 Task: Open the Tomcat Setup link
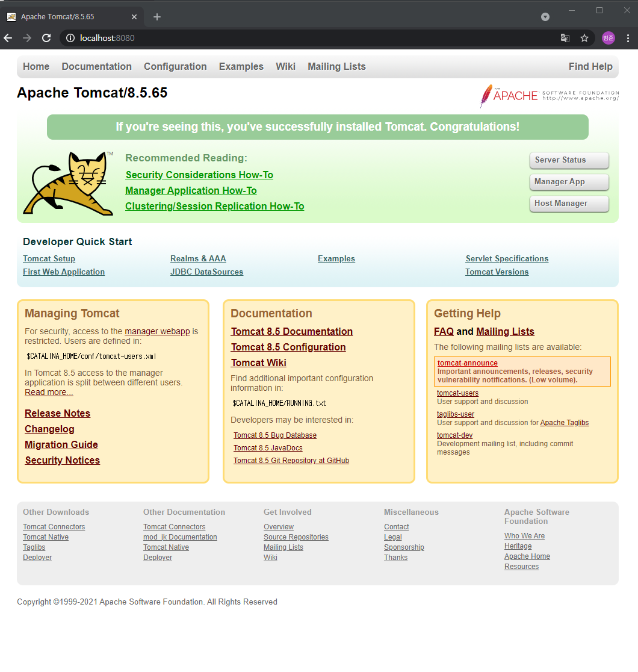[49, 258]
